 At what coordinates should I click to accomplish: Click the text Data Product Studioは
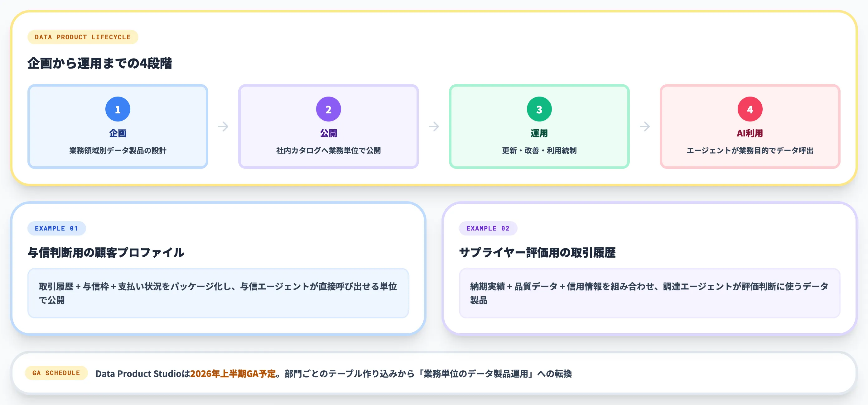click(x=143, y=373)
